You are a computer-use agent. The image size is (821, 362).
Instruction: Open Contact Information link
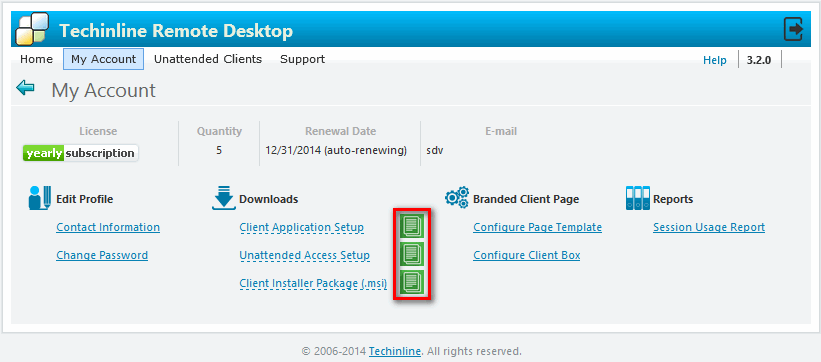(x=108, y=227)
